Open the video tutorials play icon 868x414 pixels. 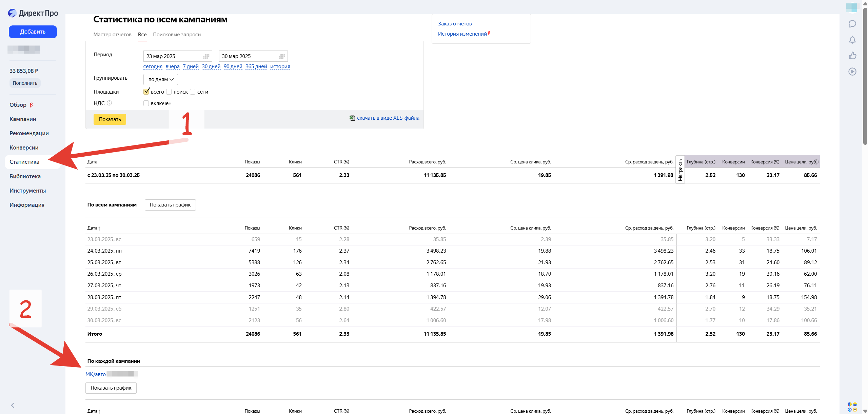(x=852, y=72)
